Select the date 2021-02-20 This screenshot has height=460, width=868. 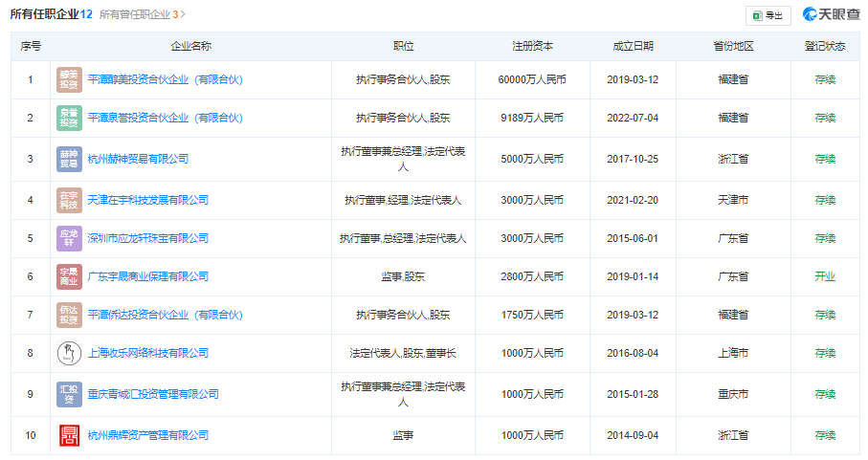pos(633,200)
